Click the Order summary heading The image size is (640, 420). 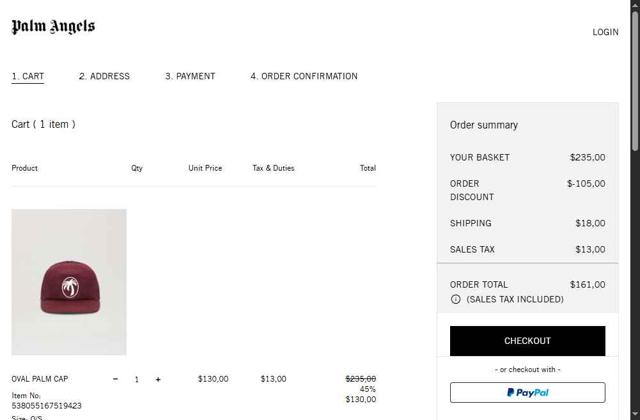tap(484, 125)
